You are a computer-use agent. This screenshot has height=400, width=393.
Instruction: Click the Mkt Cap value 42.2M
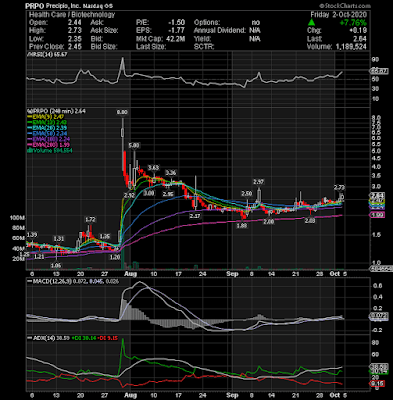click(175, 39)
